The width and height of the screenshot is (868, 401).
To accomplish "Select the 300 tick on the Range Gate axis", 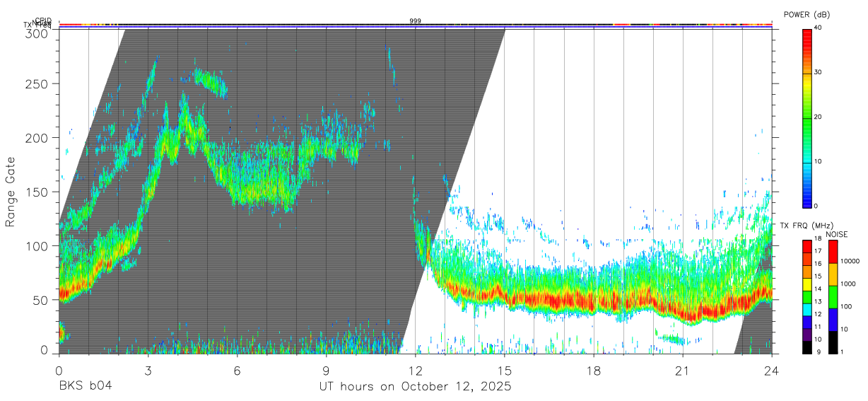I will [x=37, y=33].
